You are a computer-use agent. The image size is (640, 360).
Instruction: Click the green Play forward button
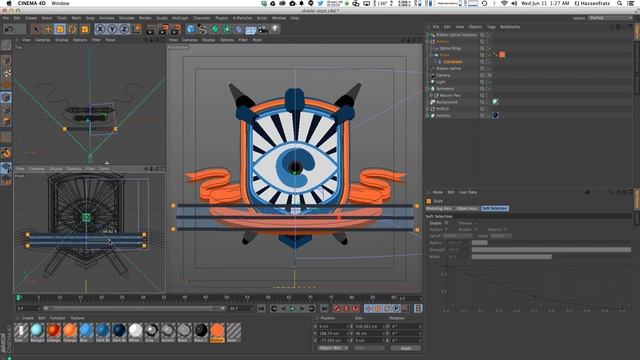293,309
